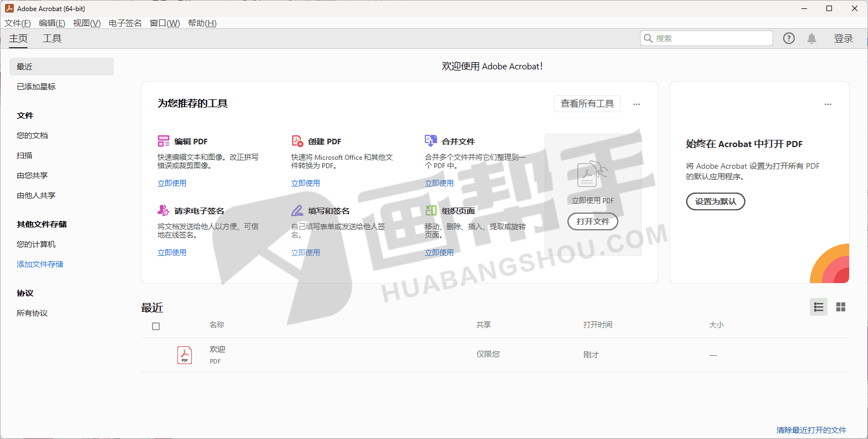Click the Create PDF (创建 PDF) tool icon

(297, 141)
